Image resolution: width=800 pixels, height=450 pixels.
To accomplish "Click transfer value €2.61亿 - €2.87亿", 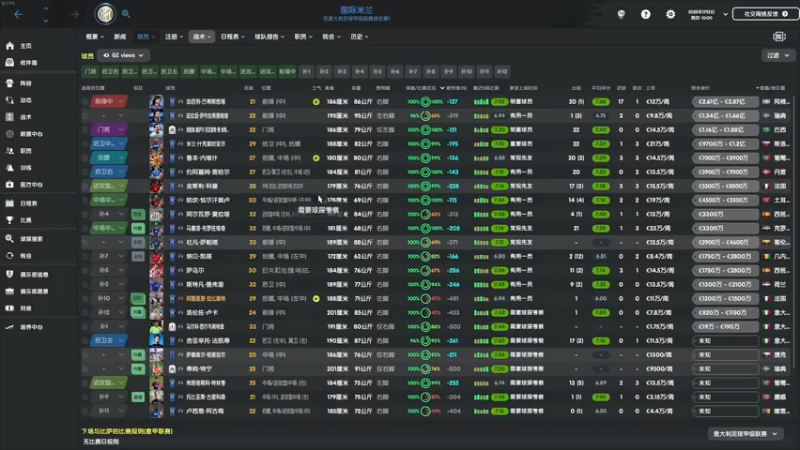I will pos(725,102).
